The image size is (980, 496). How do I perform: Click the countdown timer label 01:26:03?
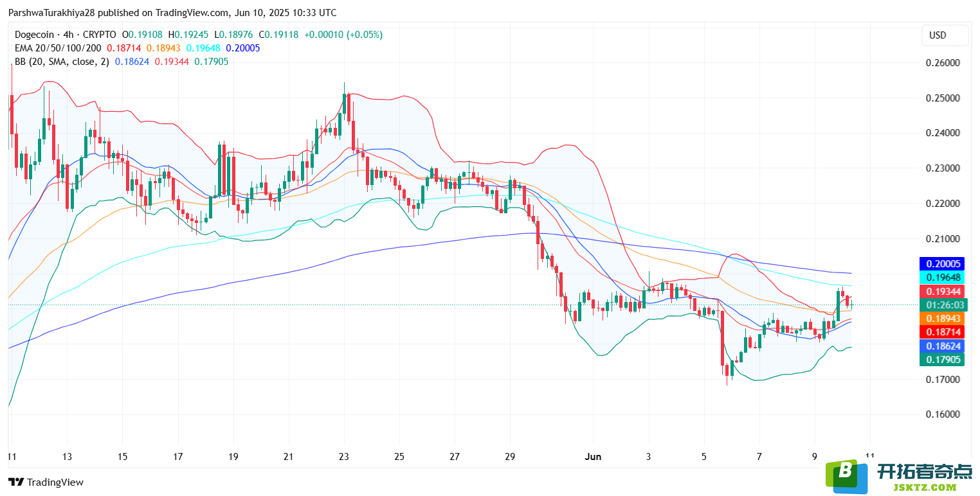click(943, 305)
